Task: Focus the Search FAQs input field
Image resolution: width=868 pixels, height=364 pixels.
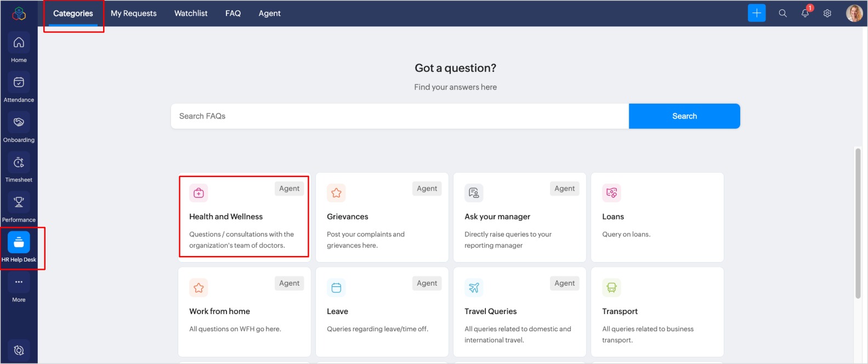Action: pos(400,116)
